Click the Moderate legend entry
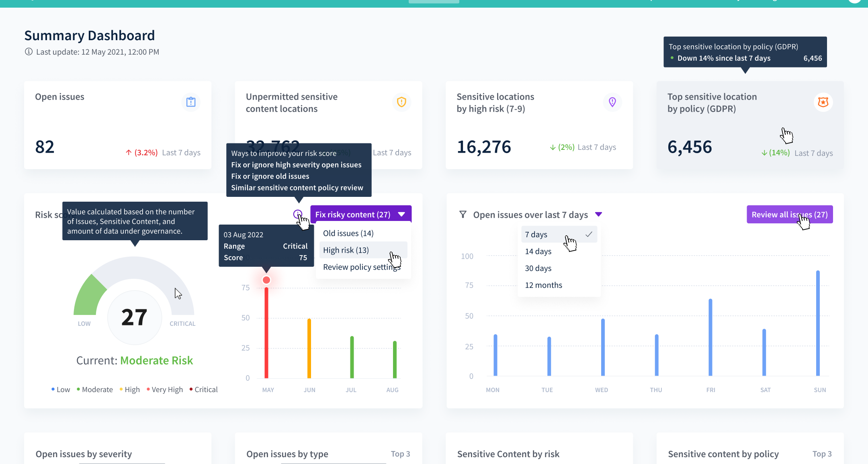The height and width of the screenshot is (464, 868). (95, 390)
